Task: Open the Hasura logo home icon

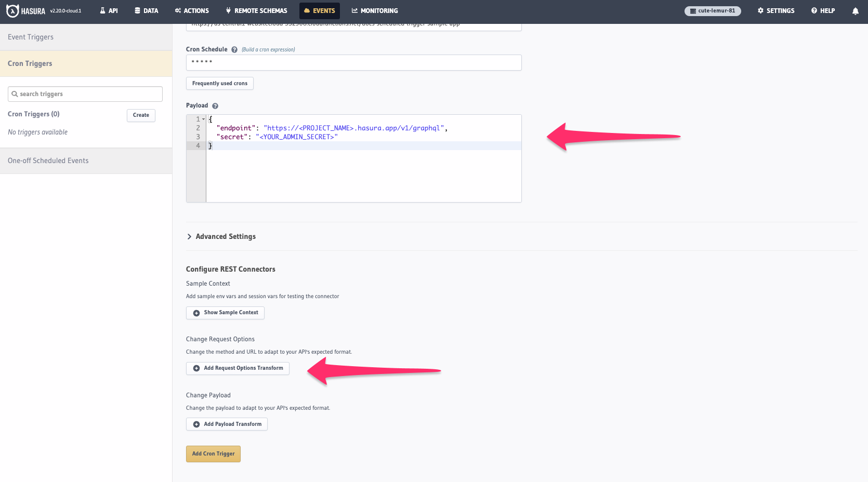Action: pyautogui.click(x=12, y=10)
